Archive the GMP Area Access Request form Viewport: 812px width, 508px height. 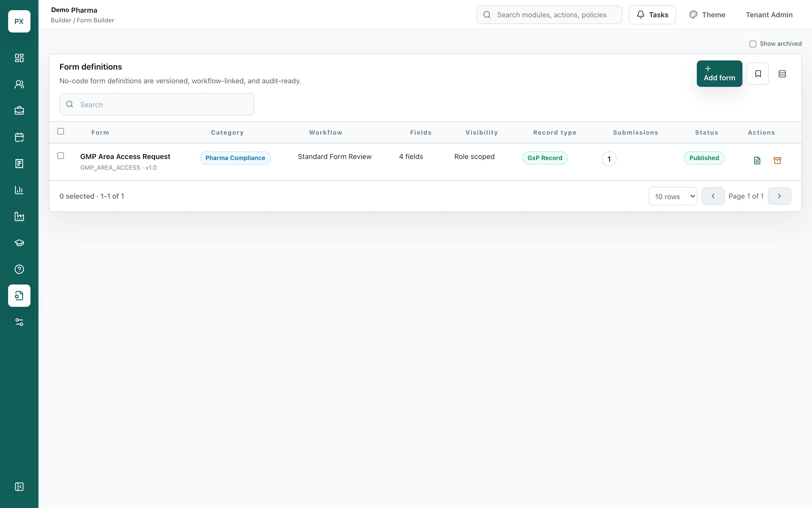(777, 161)
